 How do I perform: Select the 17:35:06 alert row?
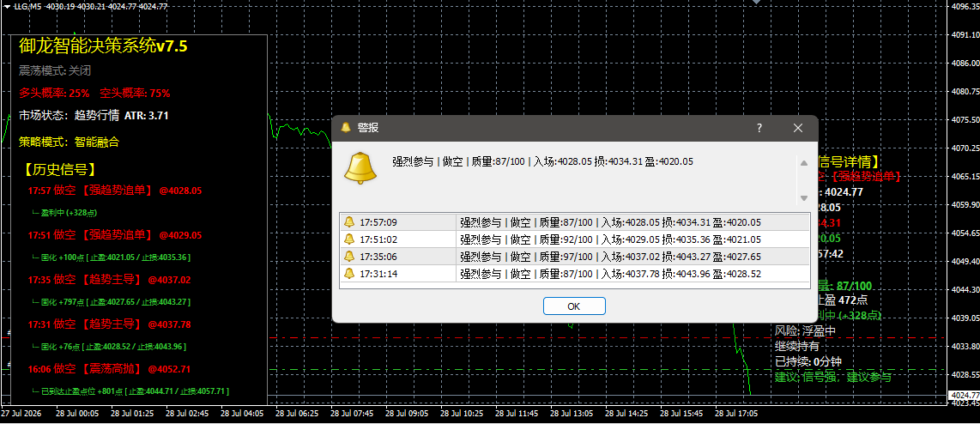[574, 256]
